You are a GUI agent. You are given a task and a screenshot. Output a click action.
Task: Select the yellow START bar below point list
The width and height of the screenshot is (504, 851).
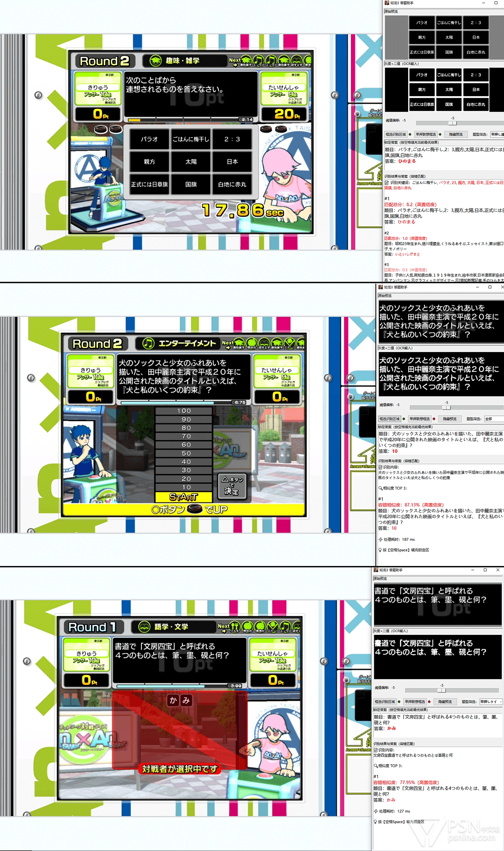[x=184, y=497]
